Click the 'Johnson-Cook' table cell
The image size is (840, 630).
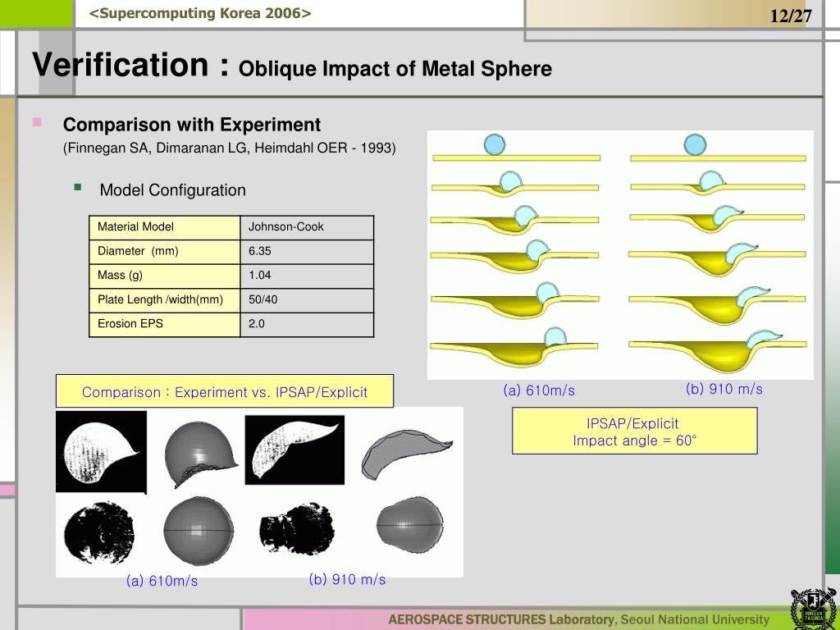click(x=307, y=227)
